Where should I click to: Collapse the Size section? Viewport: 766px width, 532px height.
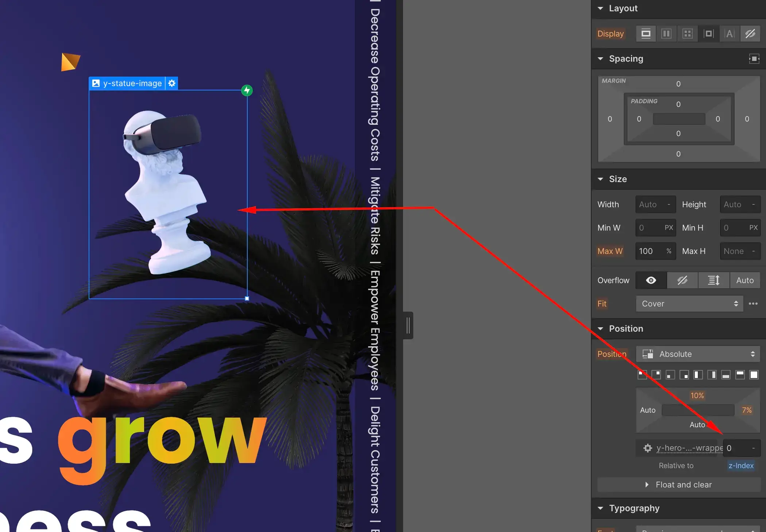[x=600, y=179]
